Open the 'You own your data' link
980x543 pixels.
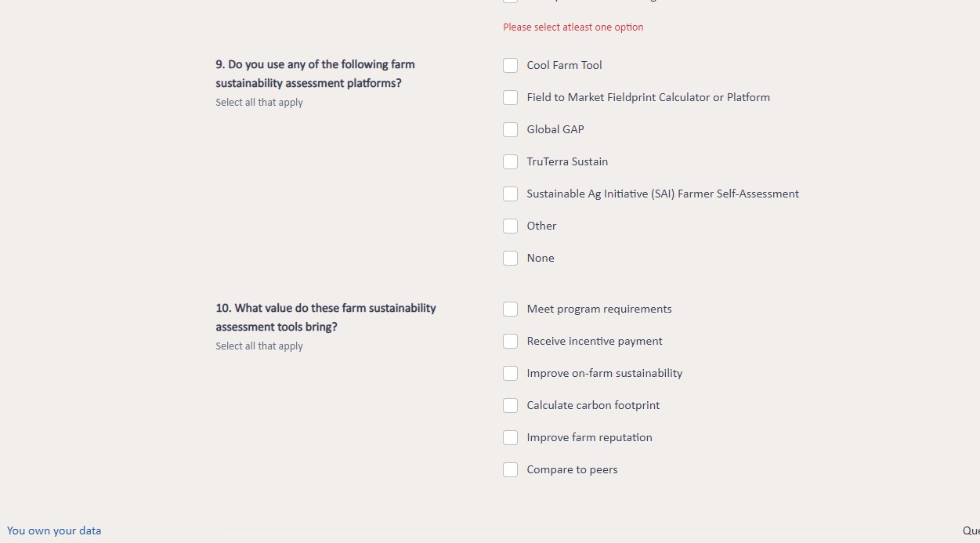54,530
